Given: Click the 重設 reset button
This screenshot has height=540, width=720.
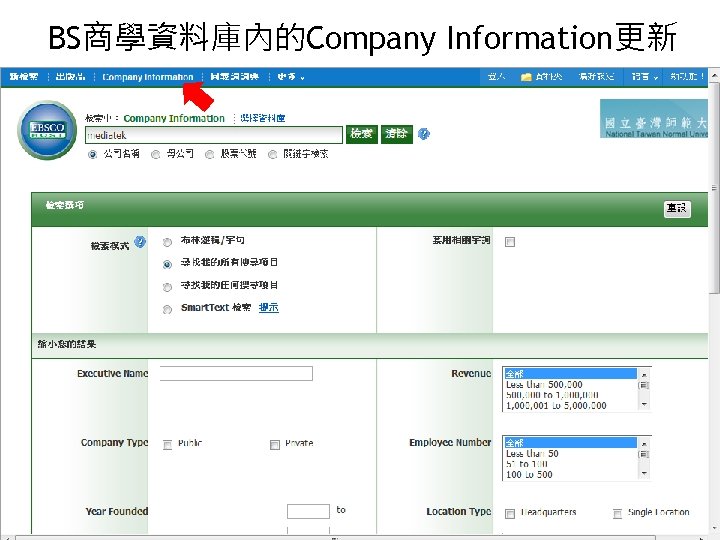Looking at the screenshot, I should 677,208.
